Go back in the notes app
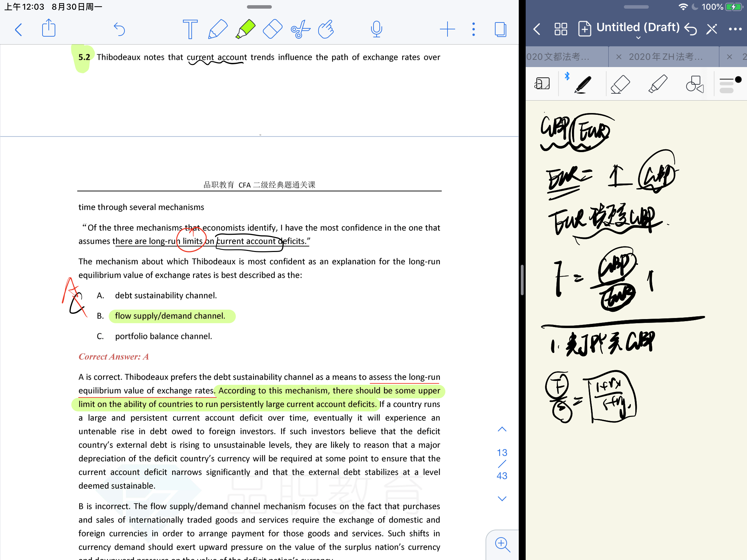Screen dimensions: 747x560 (x=537, y=29)
